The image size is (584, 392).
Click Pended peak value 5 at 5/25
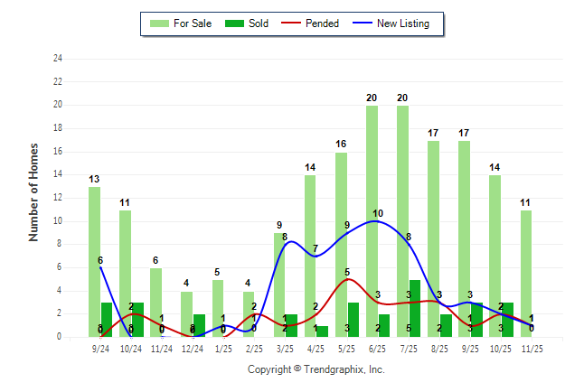(347, 272)
